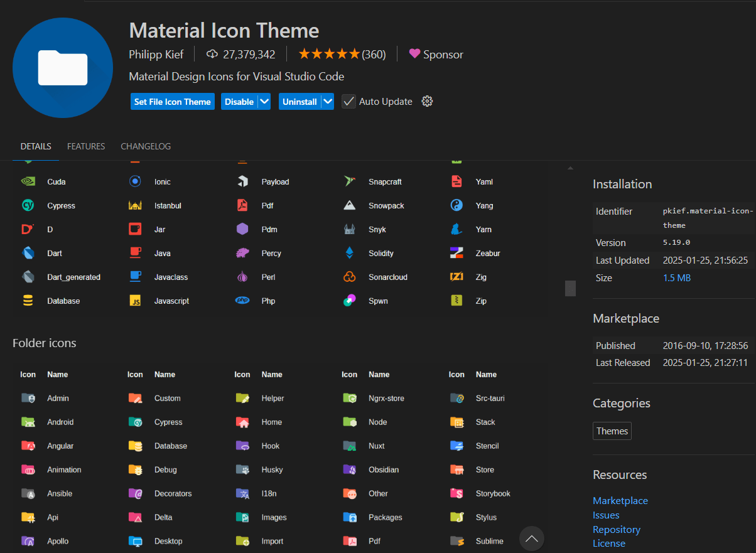This screenshot has width=756, height=553.
Task: Click the Yaml file icon
Action: (456, 181)
